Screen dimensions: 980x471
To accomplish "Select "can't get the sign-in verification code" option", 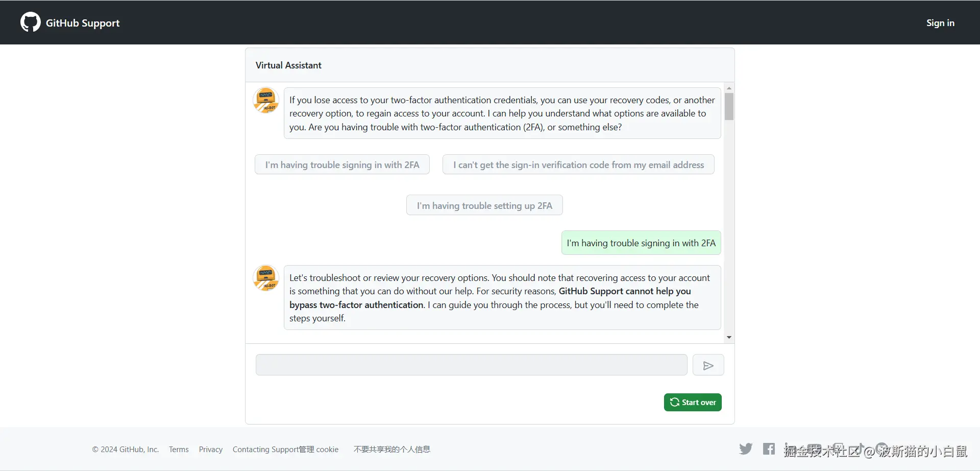I will (x=578, y=164).
